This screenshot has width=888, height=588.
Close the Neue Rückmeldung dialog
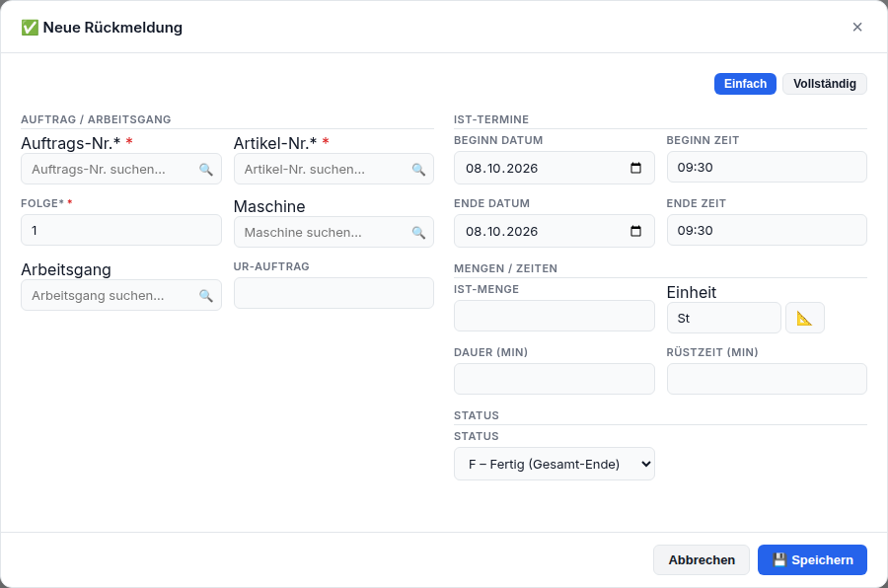(857, 28)
